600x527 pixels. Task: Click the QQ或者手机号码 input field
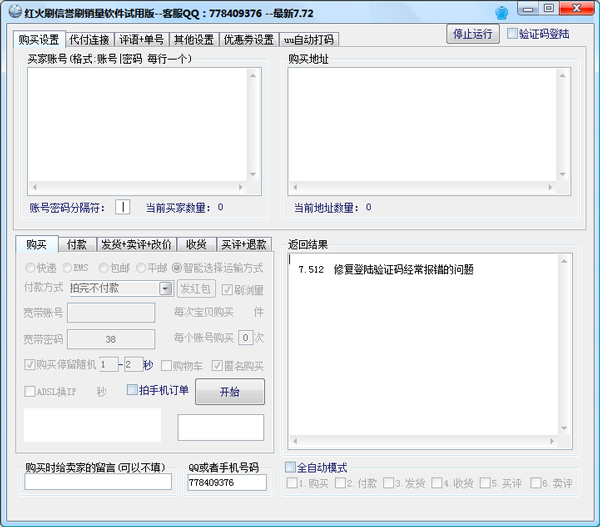tap(226, 483)
